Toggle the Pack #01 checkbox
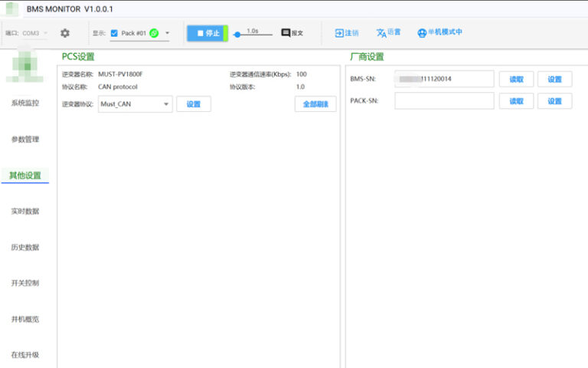The image size is (588, 368). tap(114, 33)
